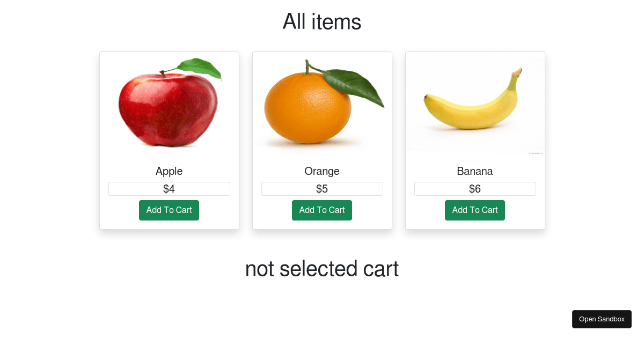The image size is (644, 338).
Task: Click the All items page heading
Action: (x=322, y=21)
